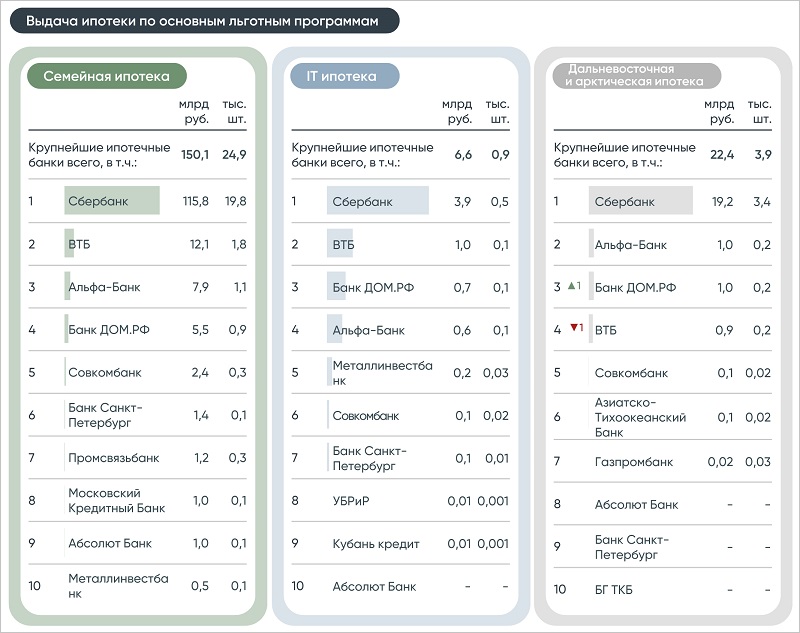Image resolution: width=800 pixels, height=633 pixels.
Task: Click the title Выдача ипотеки по основным льготным программам
Action: 204,21
